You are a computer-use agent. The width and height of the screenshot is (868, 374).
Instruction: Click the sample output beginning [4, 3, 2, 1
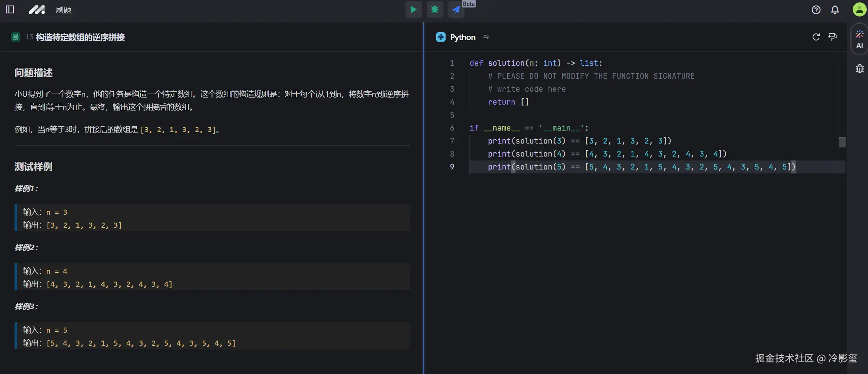[x=109, y=284]
